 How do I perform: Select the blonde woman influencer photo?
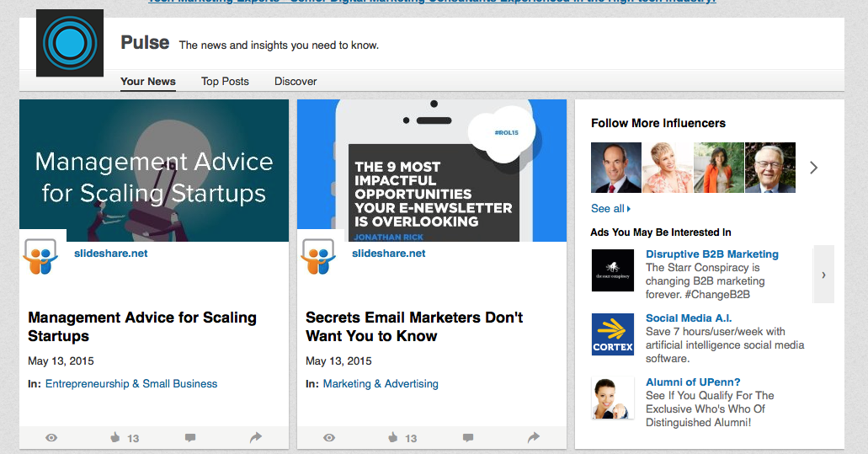(x=668, y=168)
